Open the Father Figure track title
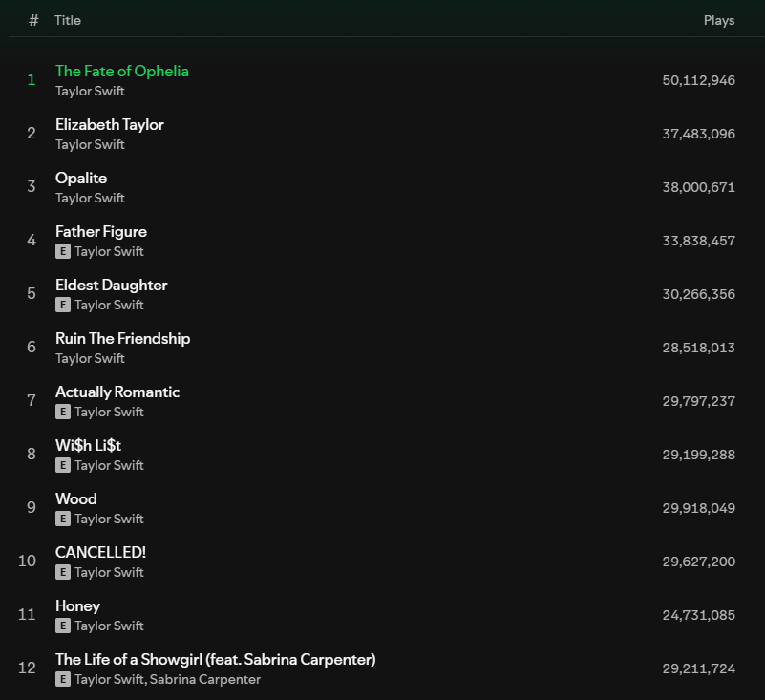 [101, 232]
